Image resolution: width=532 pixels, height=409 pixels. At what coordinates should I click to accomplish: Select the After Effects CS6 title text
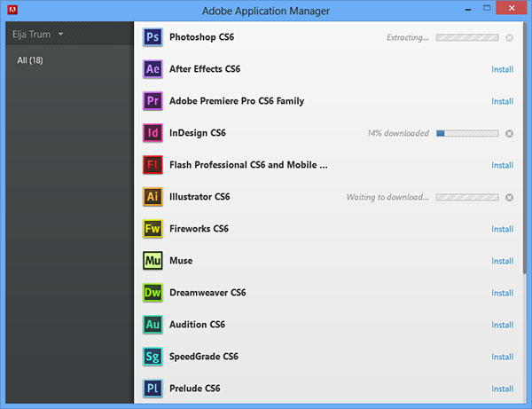pyautogui.click(x=205, y=69)
